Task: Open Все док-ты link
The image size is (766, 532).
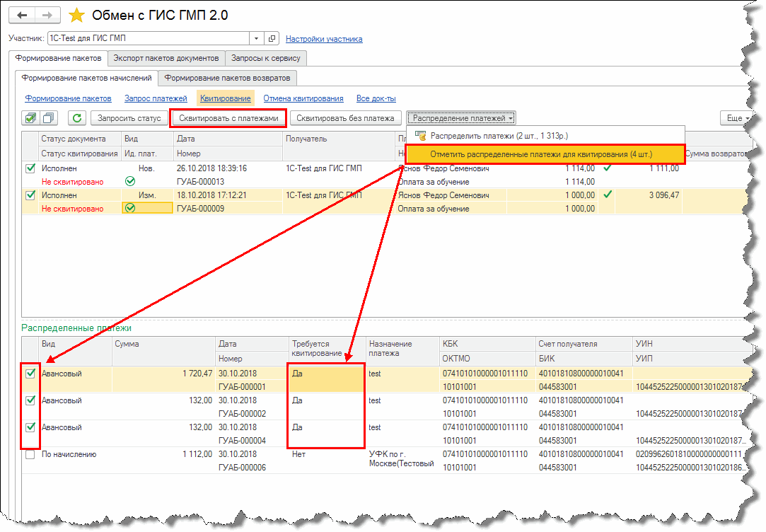Action: pos(376,98)
